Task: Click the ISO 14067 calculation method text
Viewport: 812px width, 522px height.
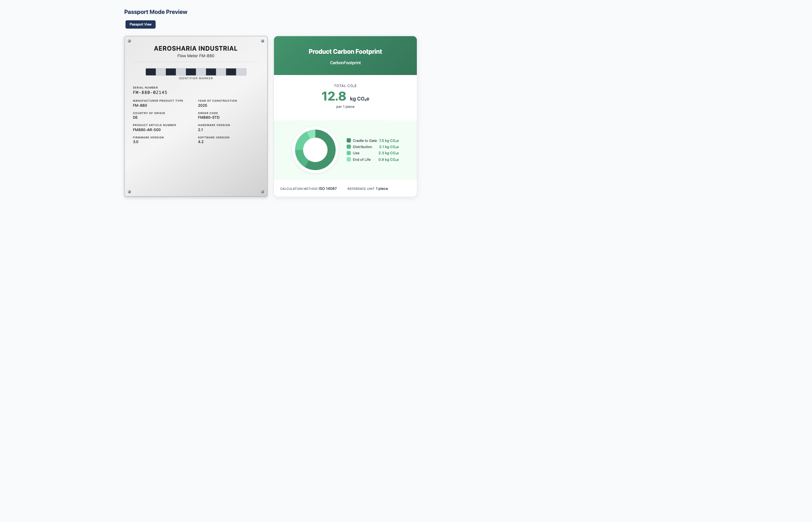Action: pyautogui.click(x=327, y=188)
